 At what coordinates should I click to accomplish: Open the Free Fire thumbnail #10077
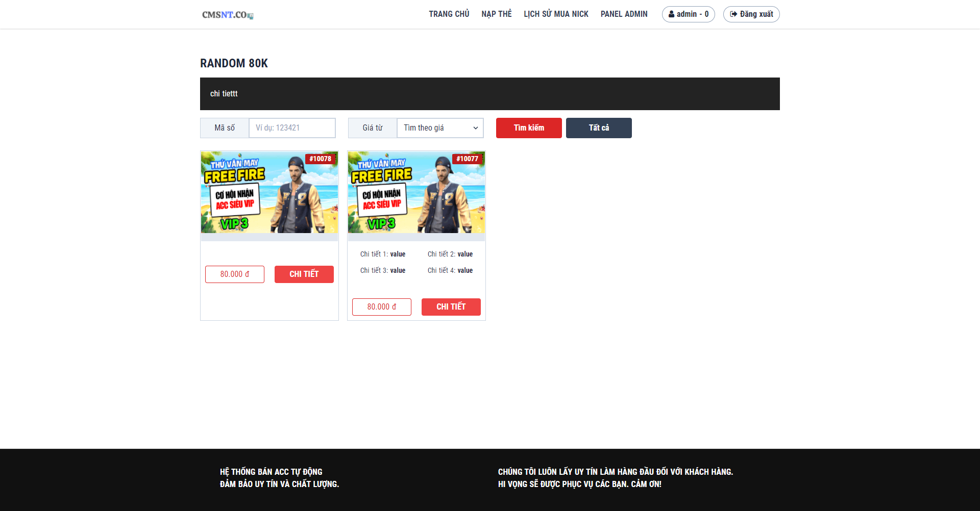[416, 192]
